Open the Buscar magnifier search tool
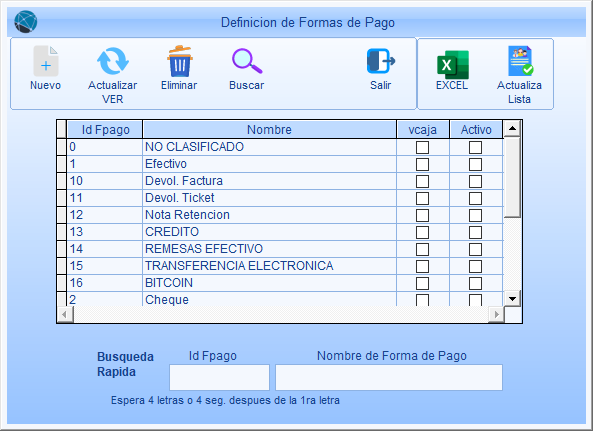 click(x=247, y=61)
